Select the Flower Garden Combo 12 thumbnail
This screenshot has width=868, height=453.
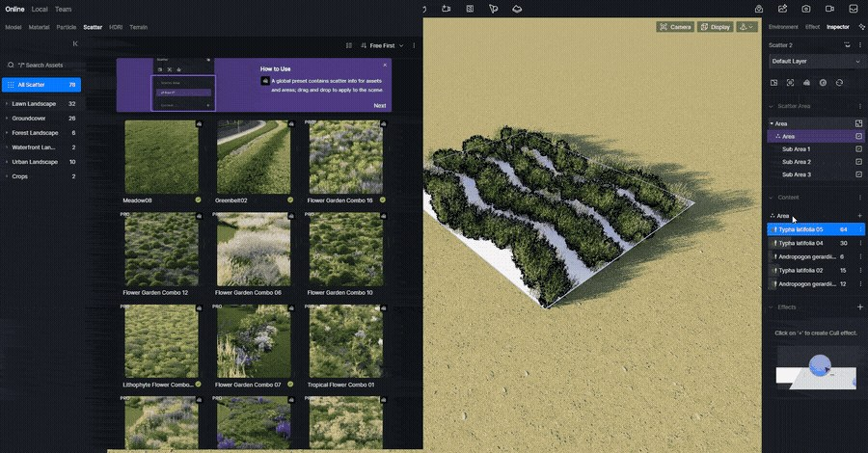coord(161,250)
